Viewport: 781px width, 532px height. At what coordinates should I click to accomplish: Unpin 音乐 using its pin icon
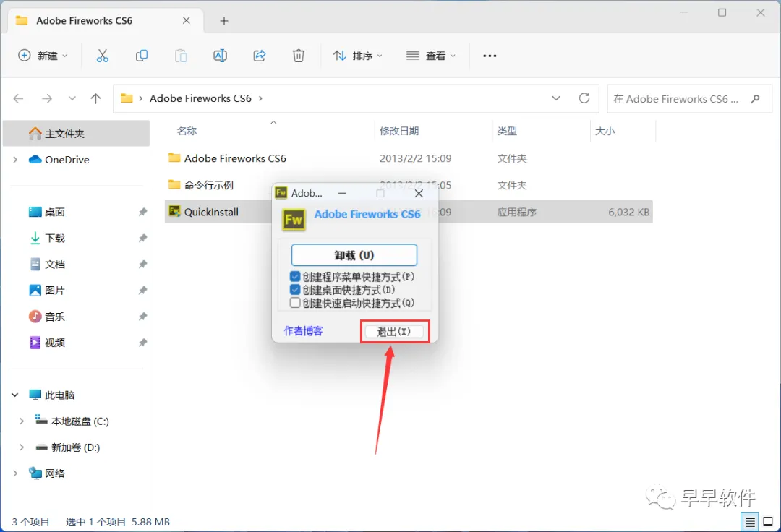143,317
